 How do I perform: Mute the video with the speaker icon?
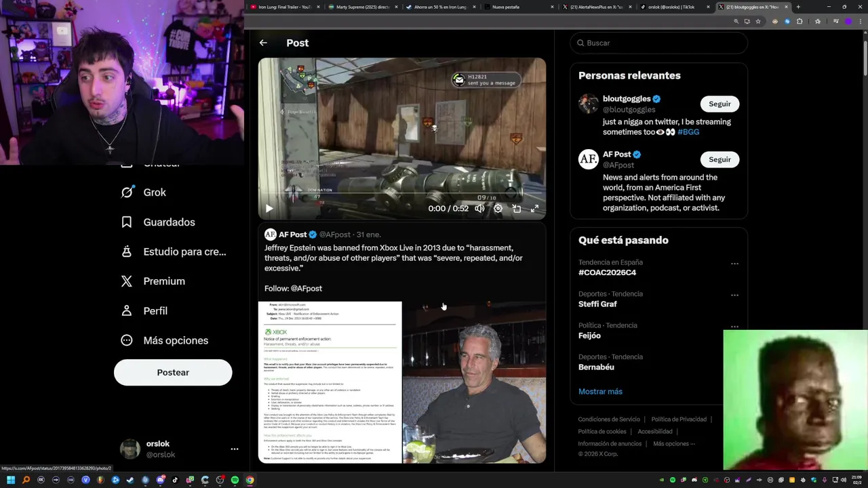pos(479,209)
